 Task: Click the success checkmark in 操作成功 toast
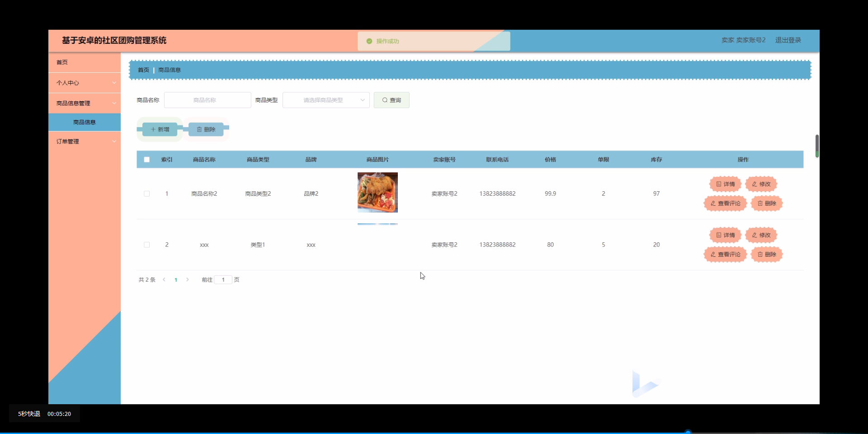coord(369,41)
